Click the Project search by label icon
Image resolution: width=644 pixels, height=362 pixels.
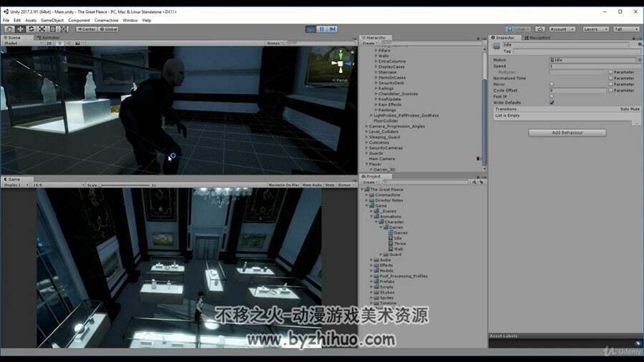coord(482,182)
